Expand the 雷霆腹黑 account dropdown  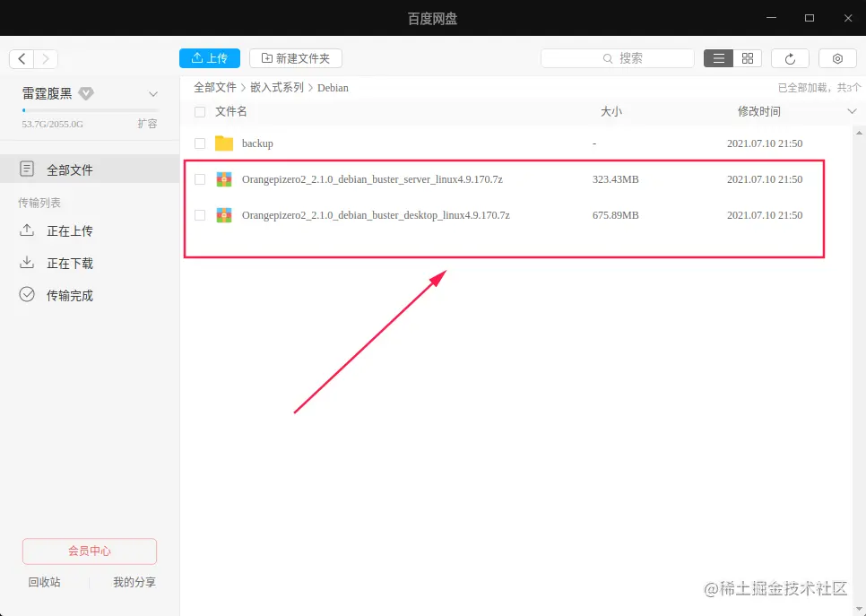pos(153,94)
